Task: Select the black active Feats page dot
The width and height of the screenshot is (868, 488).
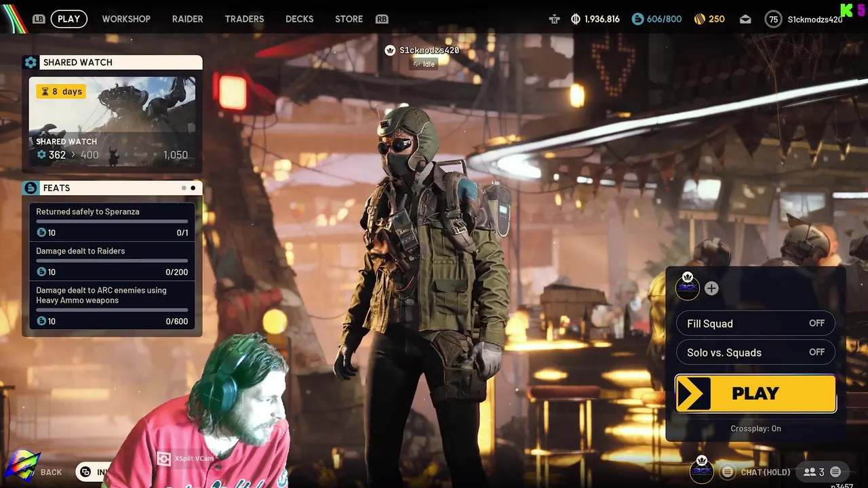Action: (193, 188)
